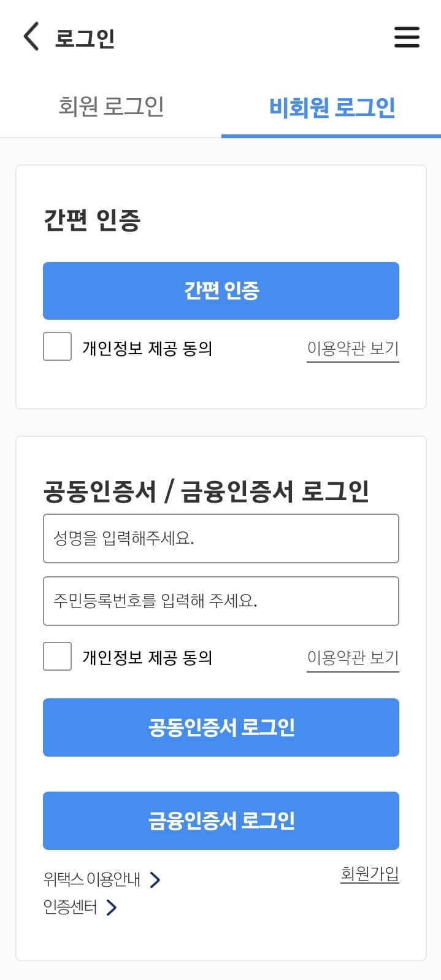The height and width of the screenshot is (980, 441).
Task: Open 이용약관 보기 in the 간편 인증 card
Action: pyautogui.click(x=353, y=348)
